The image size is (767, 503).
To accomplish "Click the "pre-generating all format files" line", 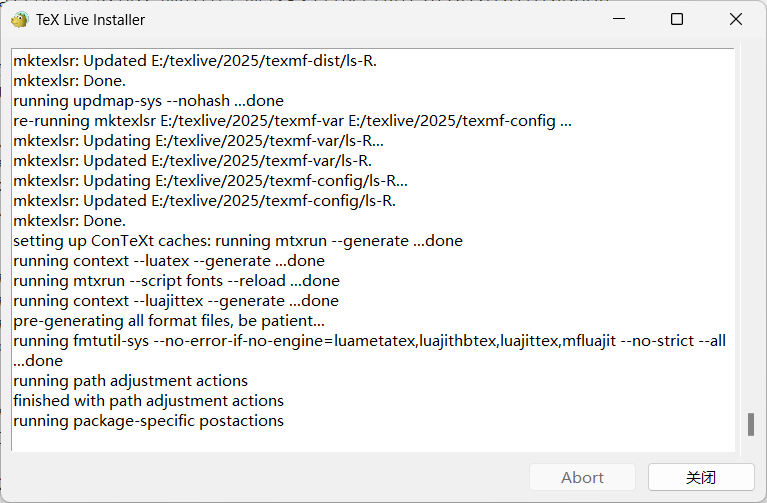I will pyautogui.click(x=169, y=321).
